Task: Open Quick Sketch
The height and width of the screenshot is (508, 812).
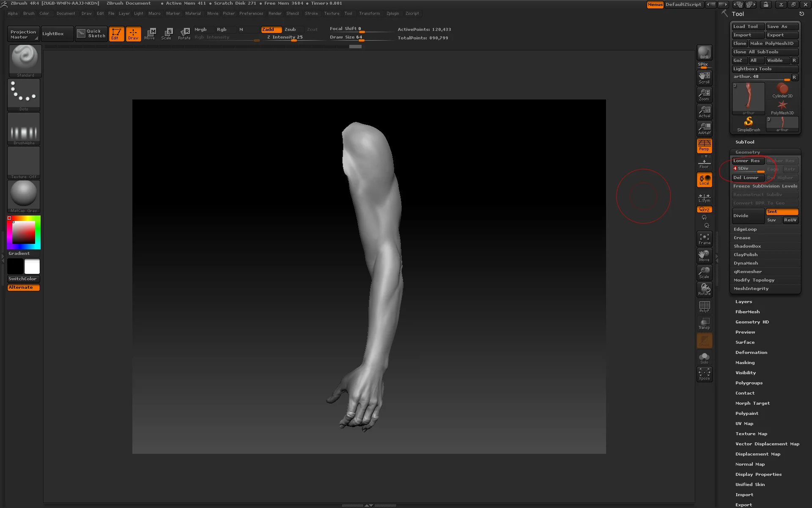Action: click(x=91, y=34)
